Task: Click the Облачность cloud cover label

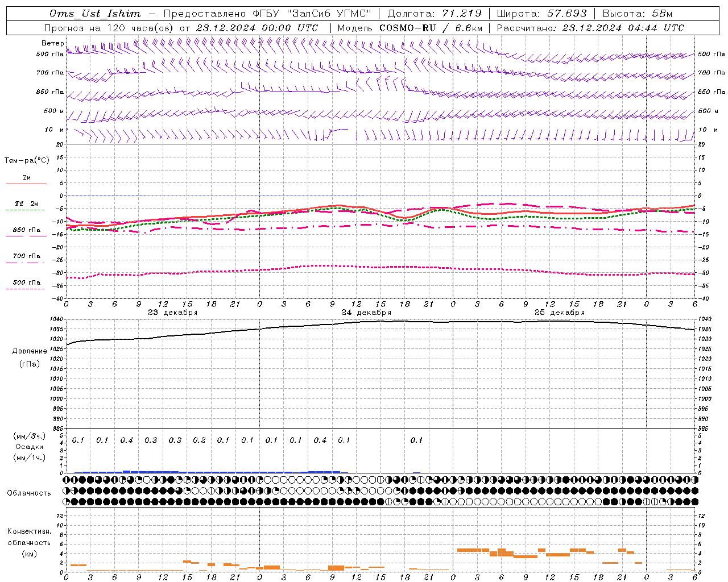Action: coord(29,493)
